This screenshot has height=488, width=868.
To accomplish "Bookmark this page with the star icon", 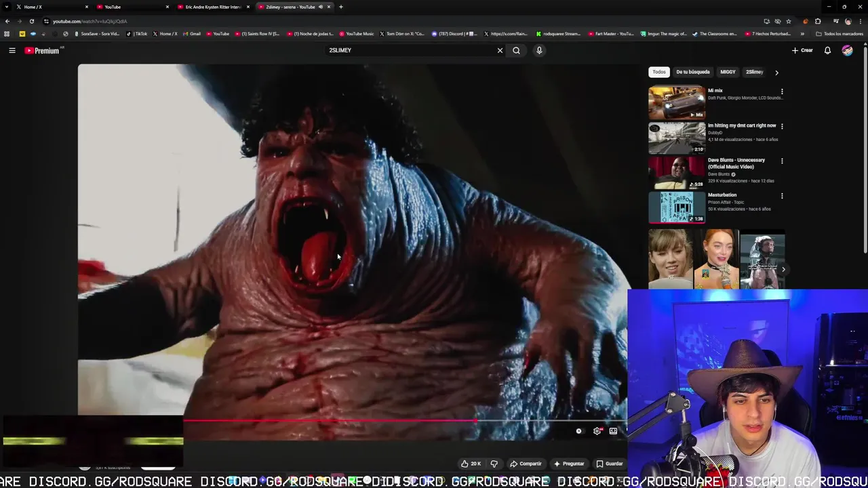I will click(788, 21).
